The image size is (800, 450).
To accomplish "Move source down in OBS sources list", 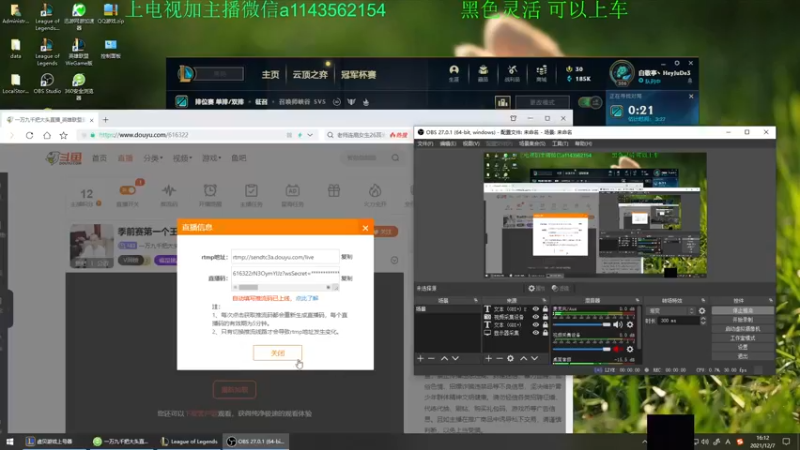I will click(534, 359).
